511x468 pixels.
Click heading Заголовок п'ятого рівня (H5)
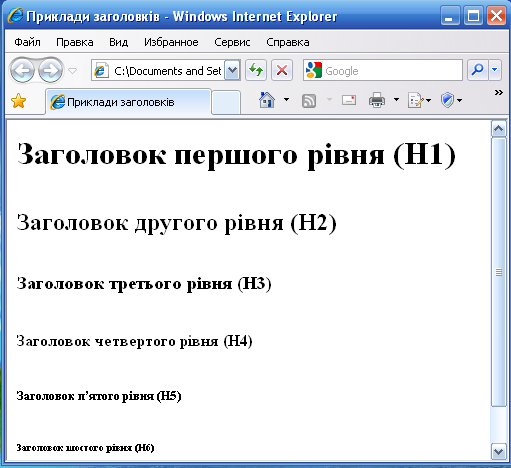click(99, 396)
